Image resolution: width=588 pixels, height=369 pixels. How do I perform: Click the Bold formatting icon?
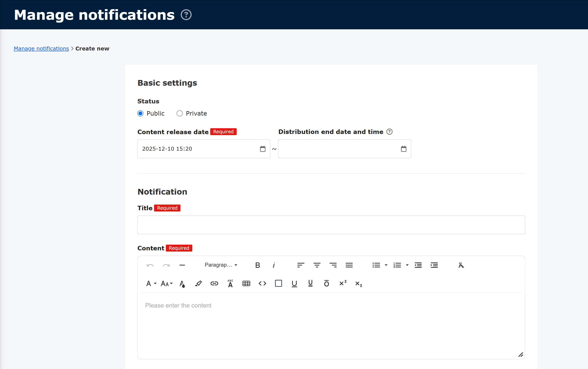pos(258,265)
